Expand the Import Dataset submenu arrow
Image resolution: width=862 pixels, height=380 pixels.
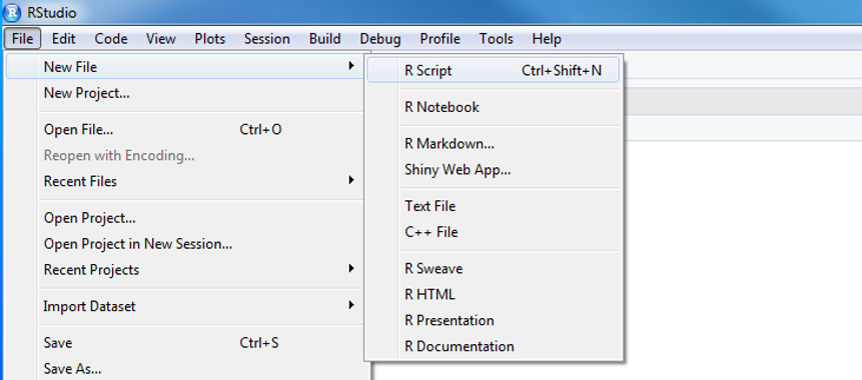[x=351, y=305]
